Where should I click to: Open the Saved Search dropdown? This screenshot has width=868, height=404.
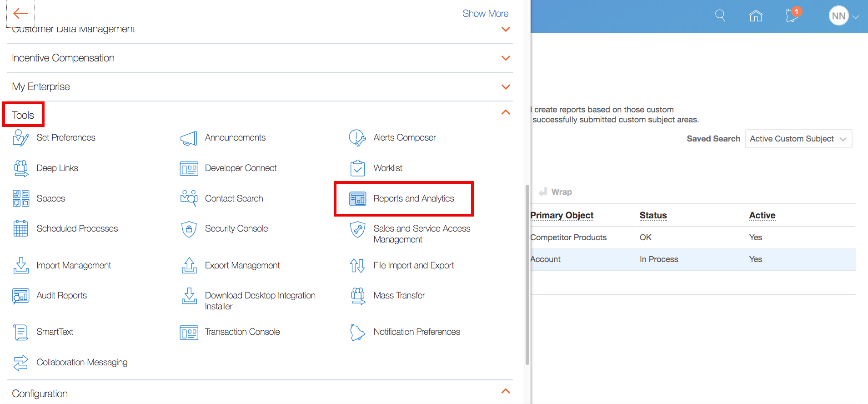798,139
